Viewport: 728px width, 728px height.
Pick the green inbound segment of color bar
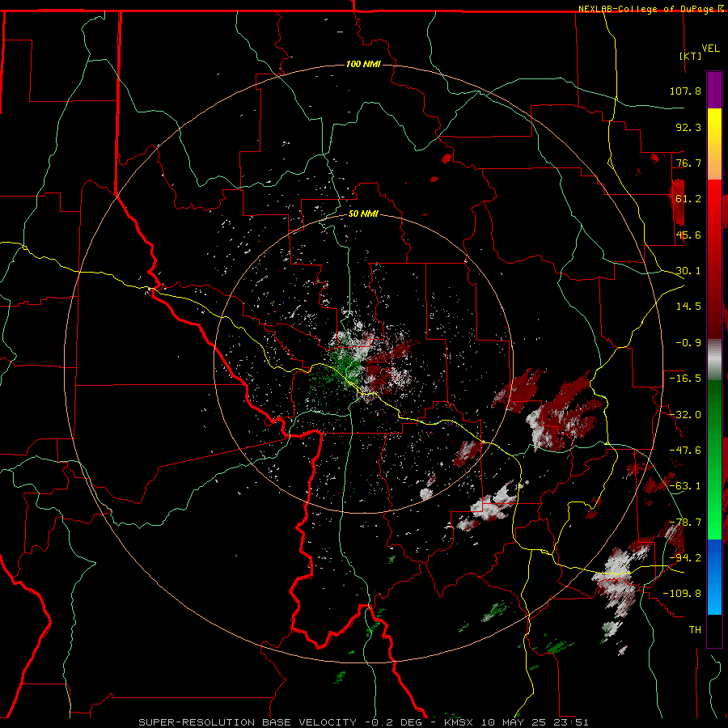[714, 459]
